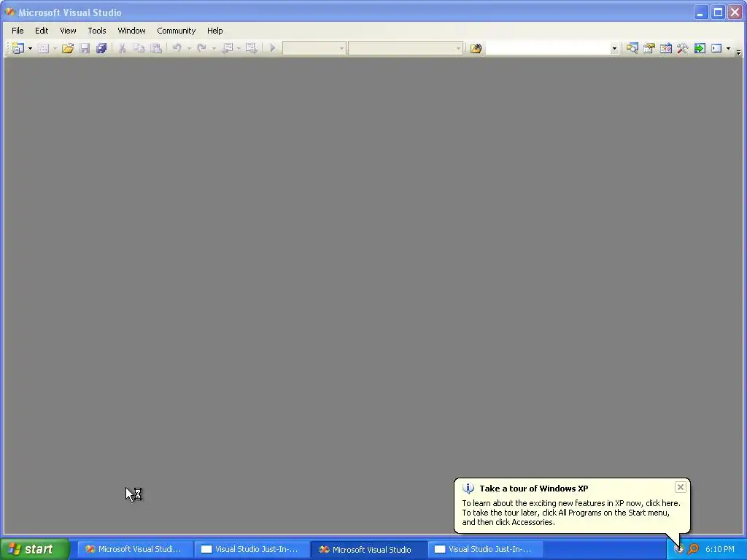The height and width of the screenshot is (560, 747).
Task: Click the Start Page green arrow icon
Action: point(700,48)
